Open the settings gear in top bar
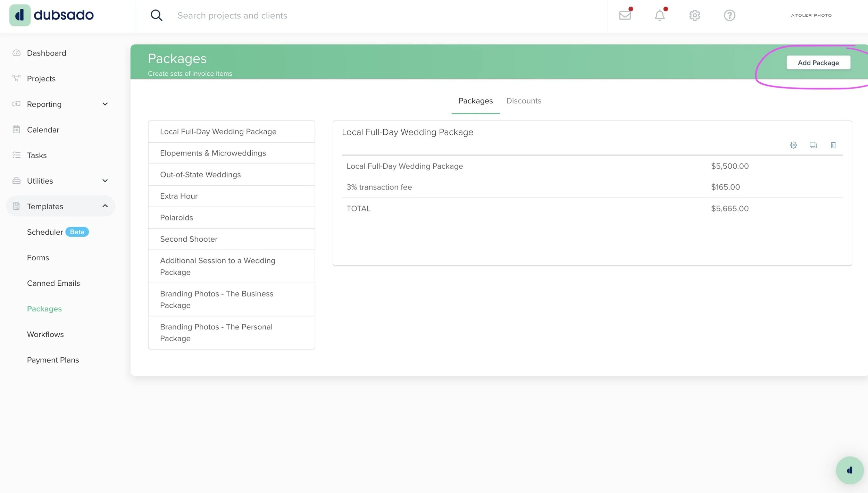Viewport: 868px width, 493px height. [694, 15]
